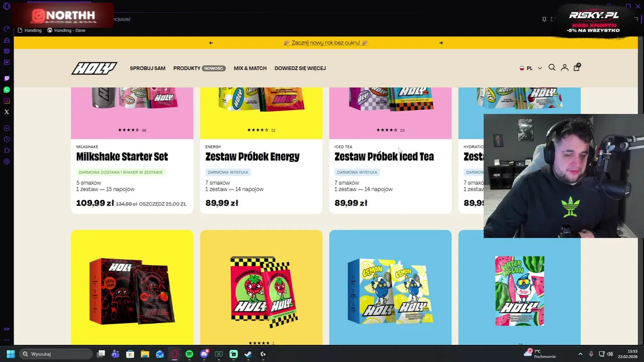Go to previous announcement with left arrow

pos(211,43)
